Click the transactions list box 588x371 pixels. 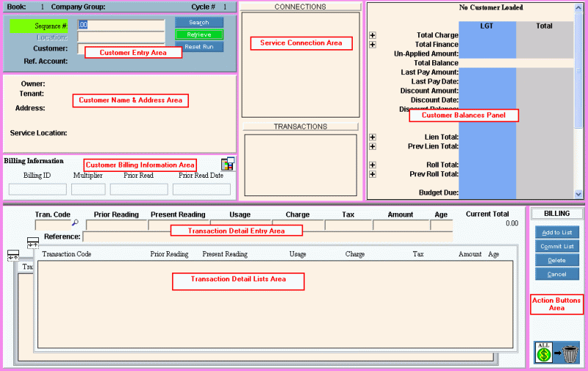[x=301, y=165]
